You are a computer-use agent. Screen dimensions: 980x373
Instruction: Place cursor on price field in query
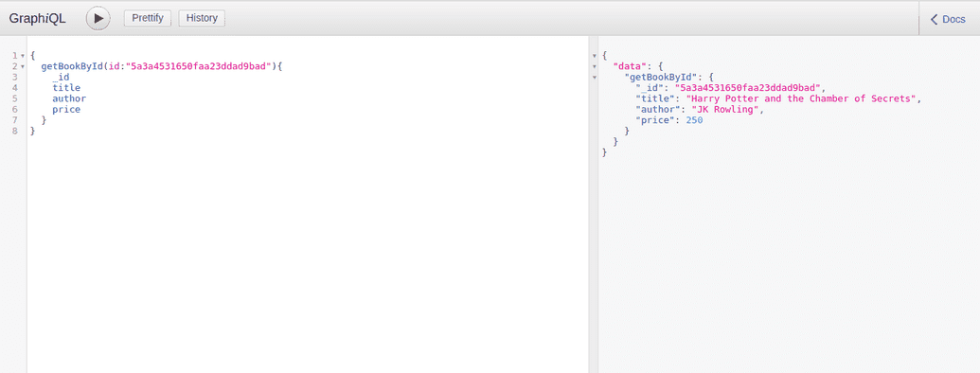click(66, 109)
